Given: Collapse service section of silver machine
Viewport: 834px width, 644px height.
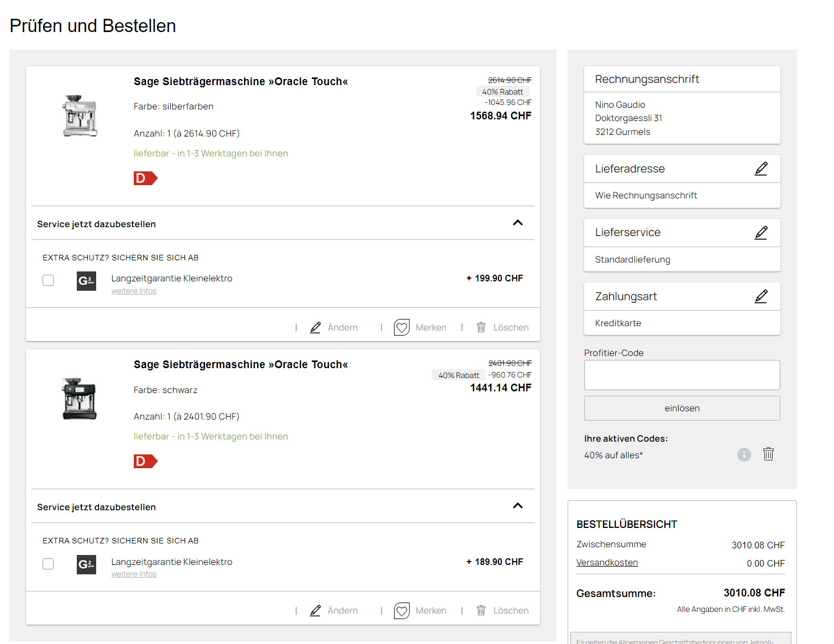Looking at the screenshot, I should click(x=517, y=223).
